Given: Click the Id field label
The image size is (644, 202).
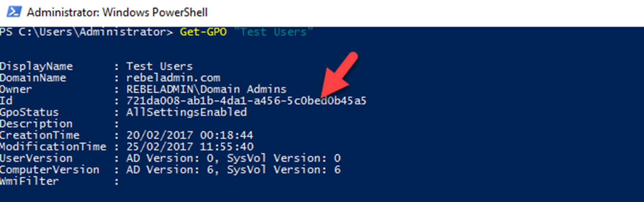Looking at the screenshot, I should (x=6, y=101).
